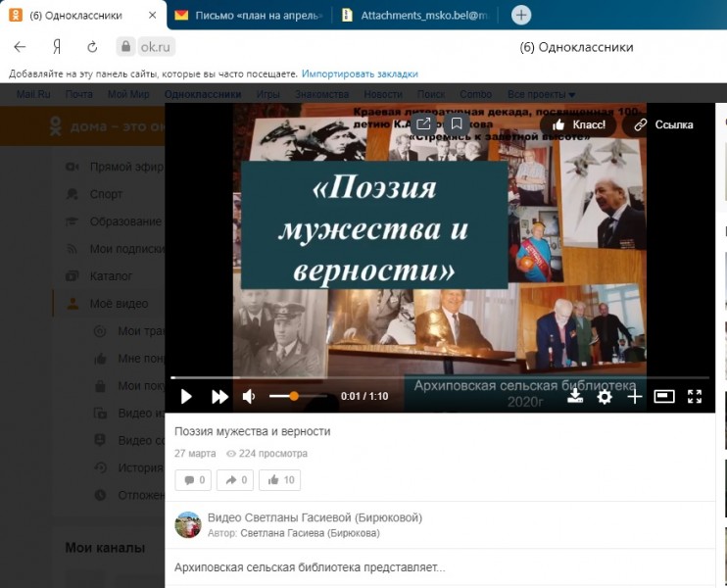Add the video with the plus icon
Image resolution: width=727 pixels, height=588 pixels.
(634, 397)
